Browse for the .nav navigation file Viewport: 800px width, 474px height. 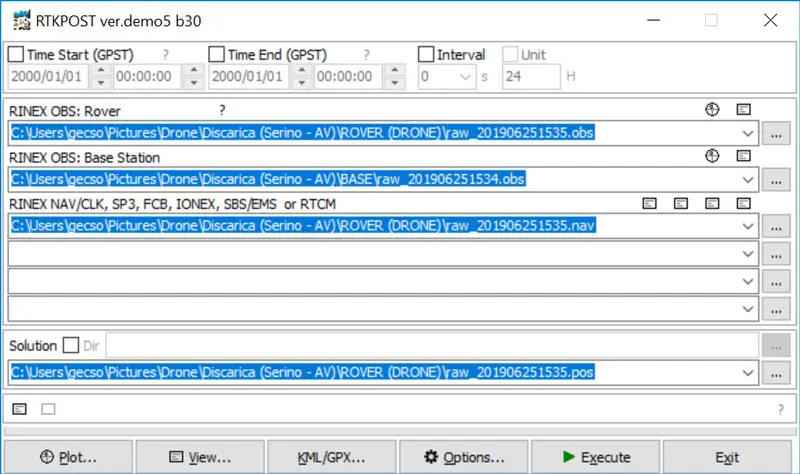(x=776, y=227)
